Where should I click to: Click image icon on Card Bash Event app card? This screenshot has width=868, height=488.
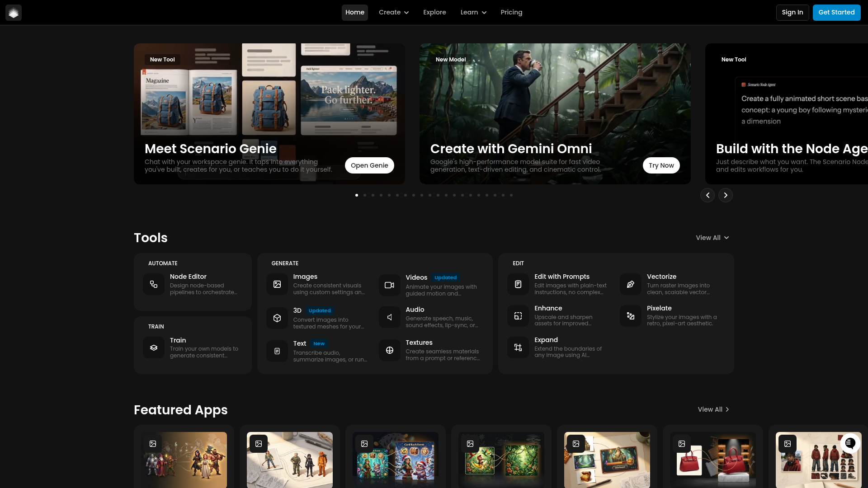pyautogui.click(x=364, y=444)
